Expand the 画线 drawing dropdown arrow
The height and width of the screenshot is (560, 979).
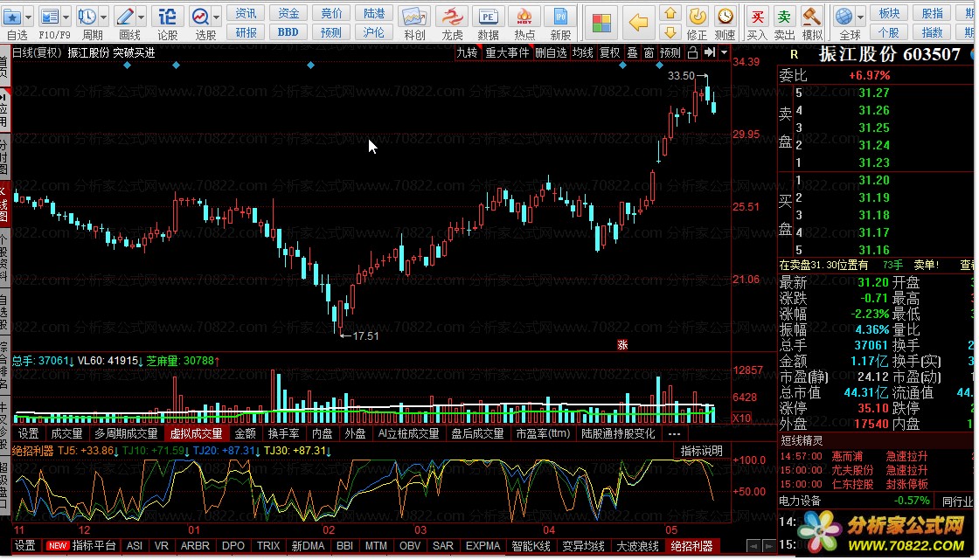click(141, 17)
